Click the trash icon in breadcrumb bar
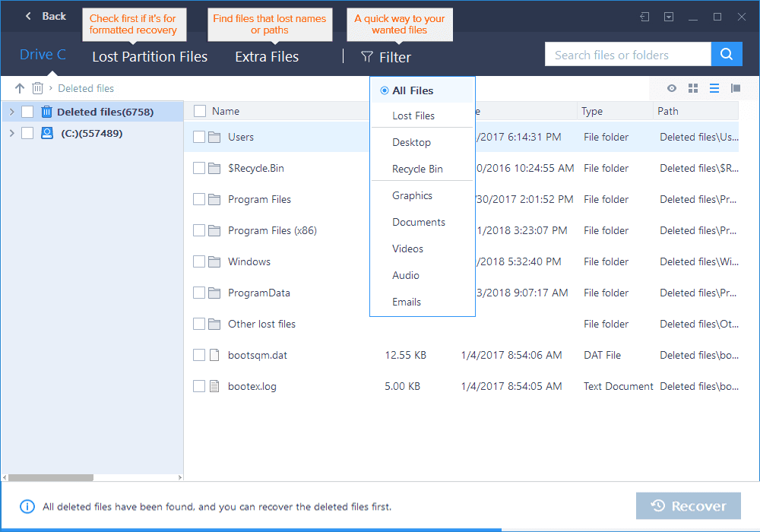760x532 pixels. (x=37, y=89)
